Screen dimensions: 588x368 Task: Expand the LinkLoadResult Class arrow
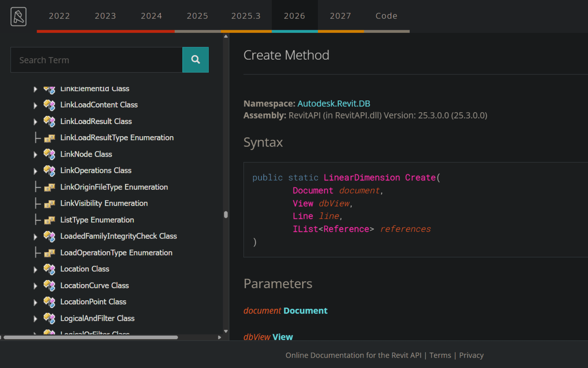pos(35,122)
